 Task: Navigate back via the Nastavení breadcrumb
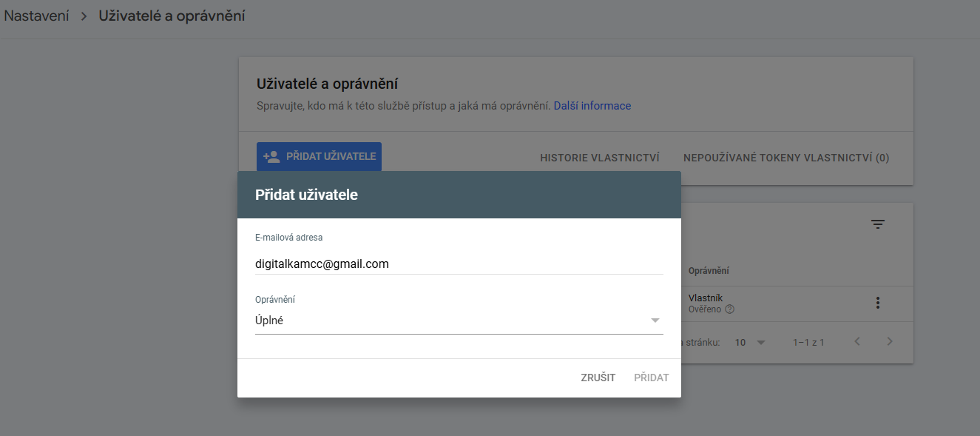coord(36,14)
